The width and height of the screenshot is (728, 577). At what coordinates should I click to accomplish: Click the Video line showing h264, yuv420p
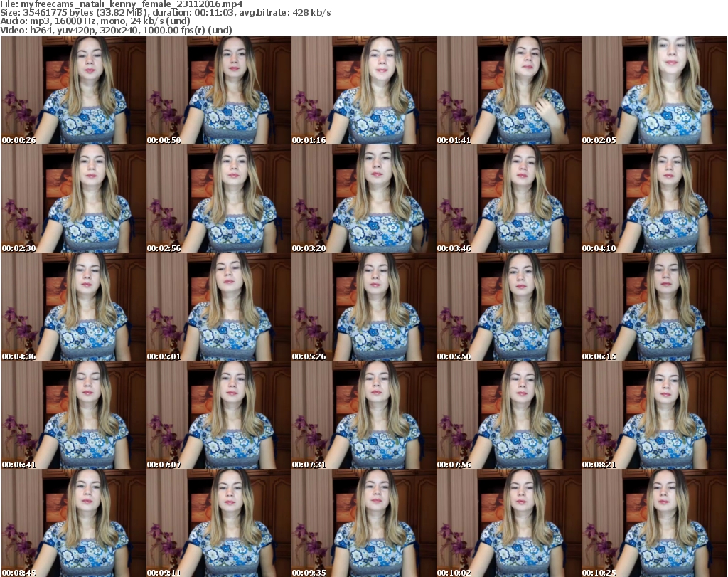(x=116, y=30)
